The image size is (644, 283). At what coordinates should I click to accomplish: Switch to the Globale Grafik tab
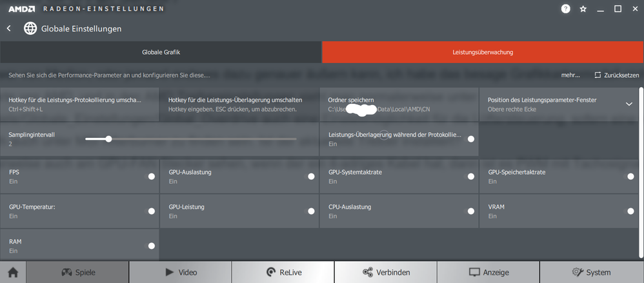click(x=161, y=52)
